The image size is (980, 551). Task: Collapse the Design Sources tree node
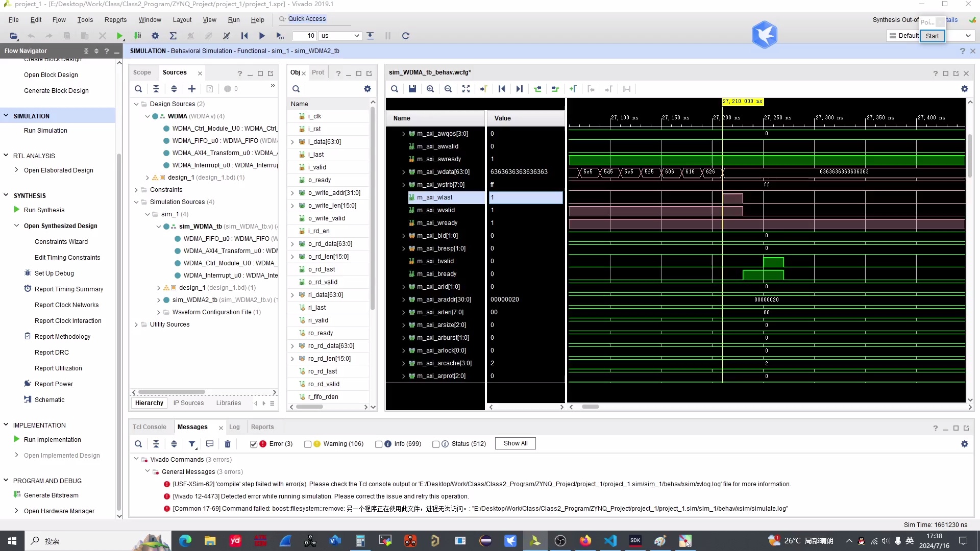(136, 104)
